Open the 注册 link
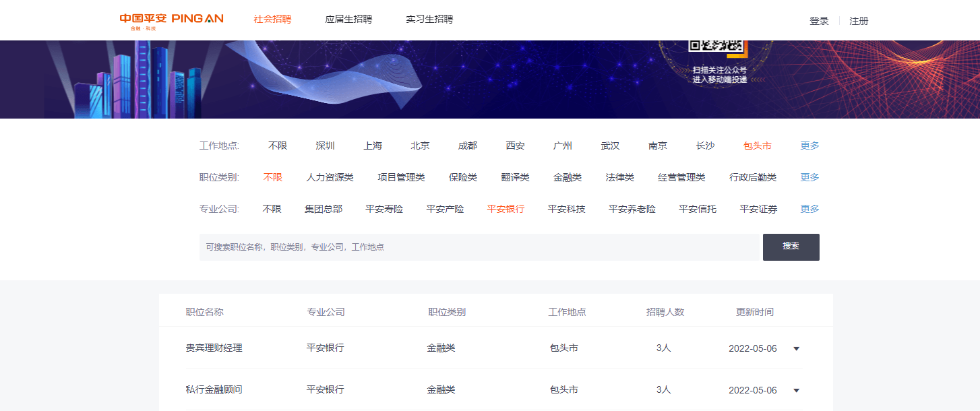Screen dimensions: 980x411 pos(859,21)
